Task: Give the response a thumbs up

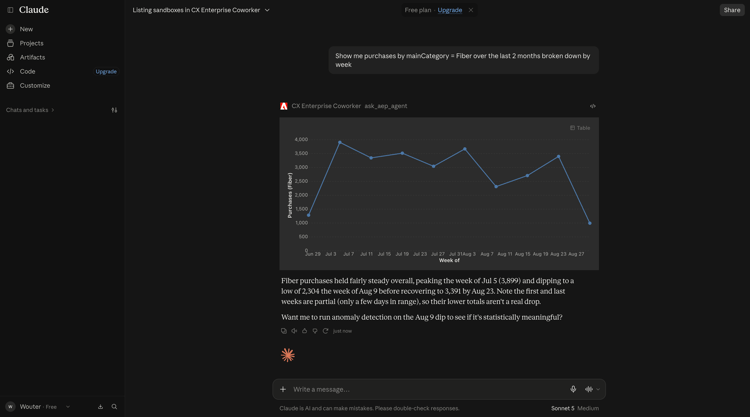Action: pos(304,331)
